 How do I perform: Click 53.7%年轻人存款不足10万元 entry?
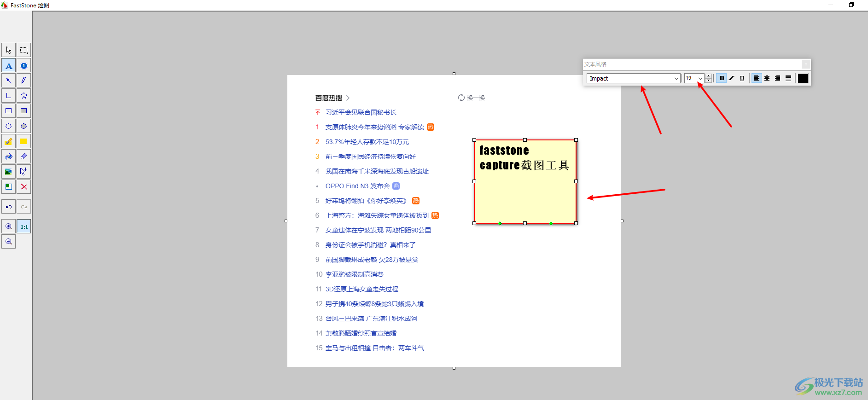[x=367, y=142]
